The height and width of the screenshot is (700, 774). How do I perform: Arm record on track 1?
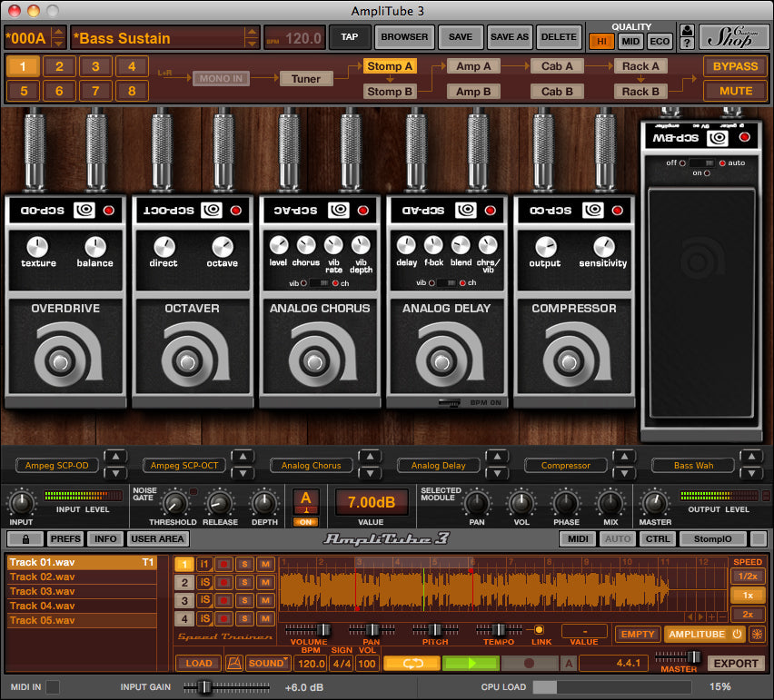pyautogui.click(x=224, y=565)
